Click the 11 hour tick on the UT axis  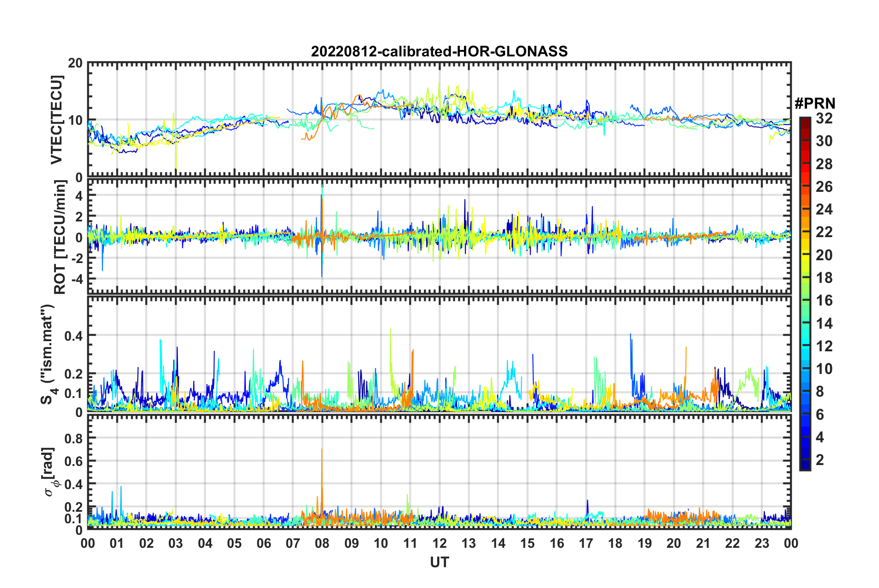click(410, 543)
